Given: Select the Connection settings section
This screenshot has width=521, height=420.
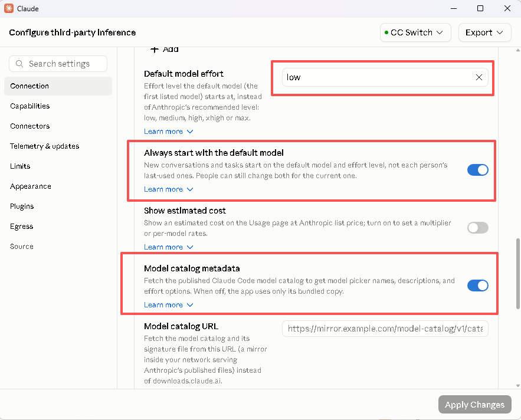Looking at the screenshot, I should pos(58,86).
